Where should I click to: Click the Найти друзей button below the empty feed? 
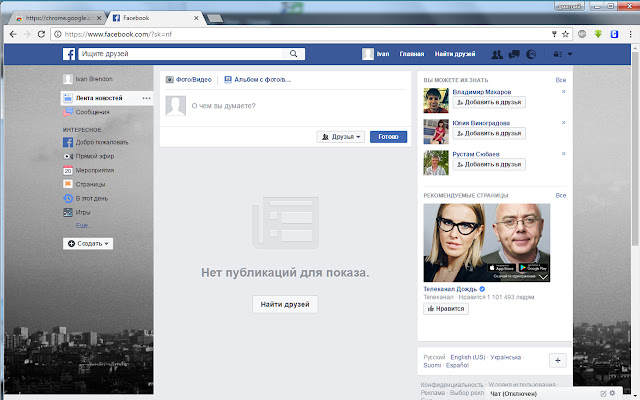285,304
